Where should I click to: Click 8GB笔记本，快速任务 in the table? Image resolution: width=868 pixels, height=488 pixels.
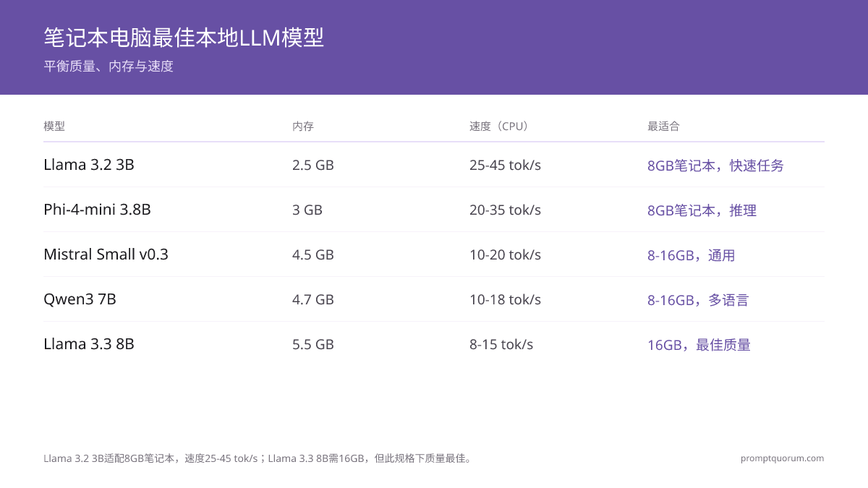(x=715, y=166)
